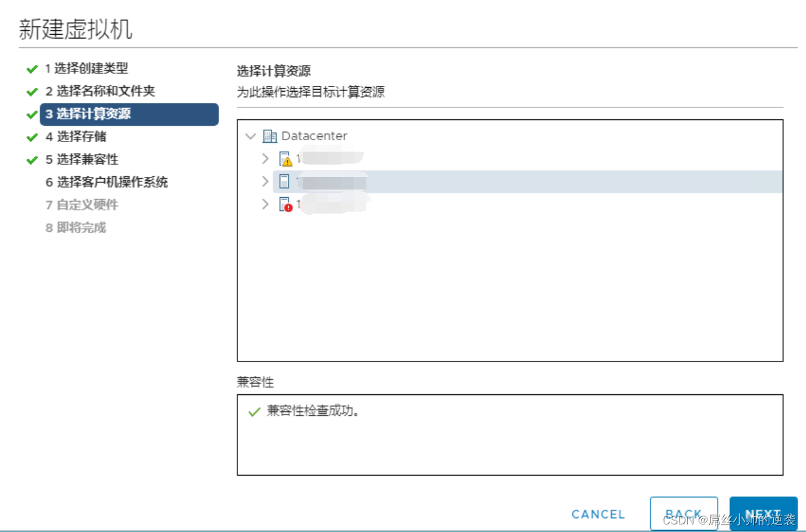Screen dimensions: 806x532
Task: Click the host icon of the highlighted host
Action: tap(284, 181)
